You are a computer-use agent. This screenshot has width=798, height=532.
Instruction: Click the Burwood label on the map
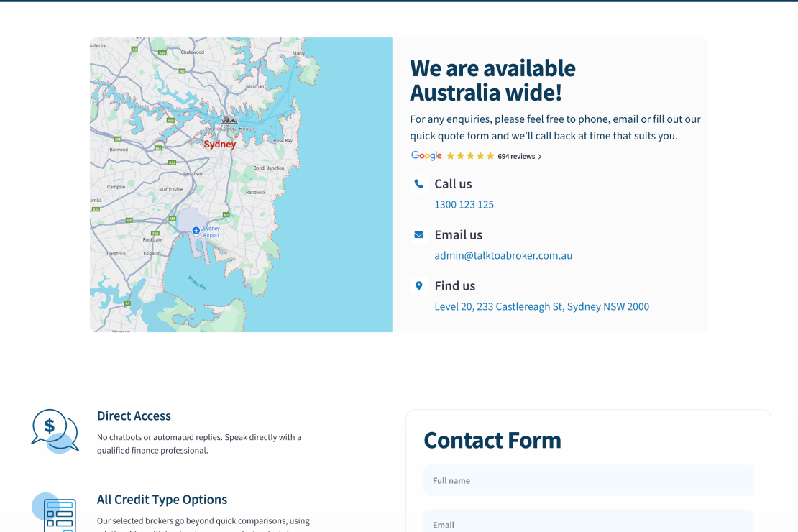[x=119, y=150]
